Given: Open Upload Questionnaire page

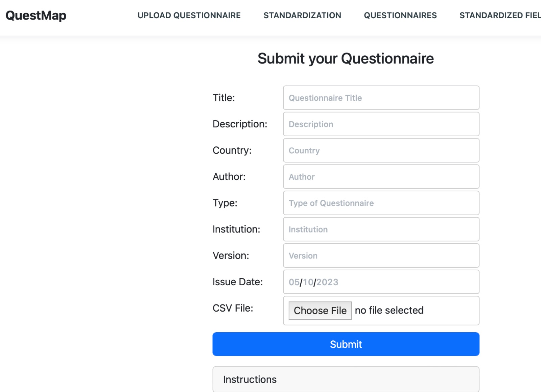Looking at the screenshot, I should [189, 16].
